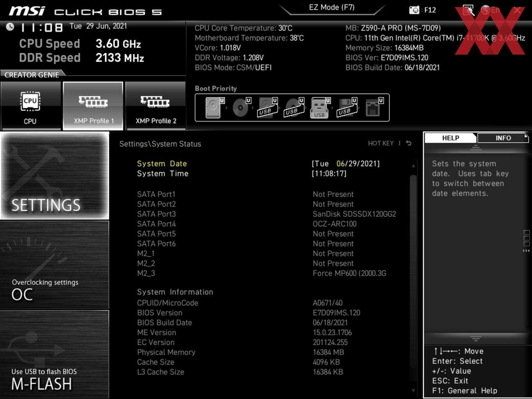Viewport: 532px width, 399px height.
Task: Click the EC Version row label
Action: coord(156,342)
